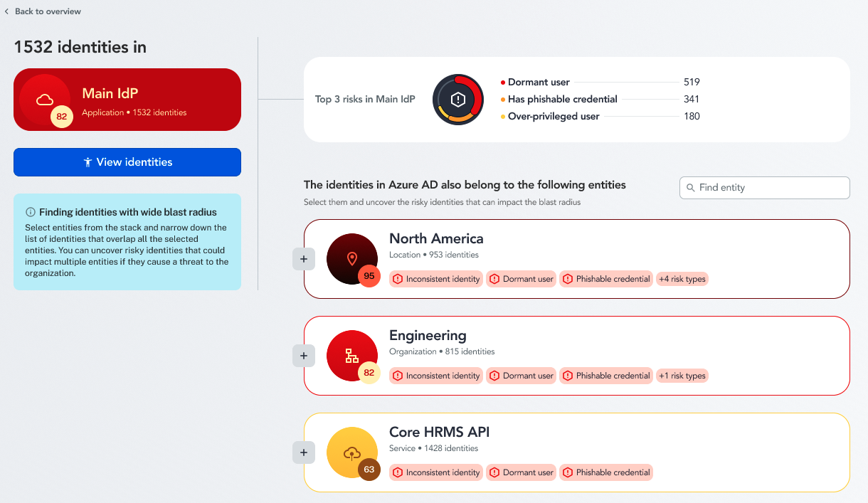Open Core HRMS API entity title
This screenshot has width=868, height=503.
[x=439, y=433]
